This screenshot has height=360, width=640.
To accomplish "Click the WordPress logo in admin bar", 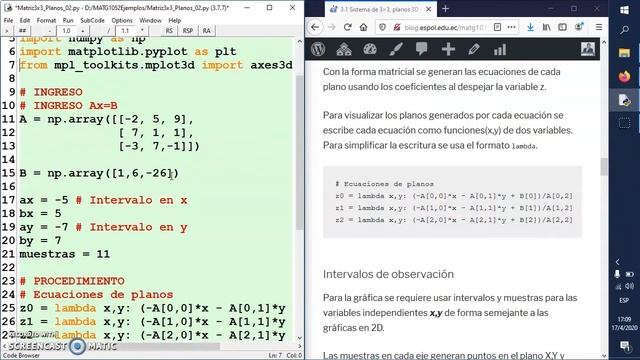I will (x=318, y=49).
